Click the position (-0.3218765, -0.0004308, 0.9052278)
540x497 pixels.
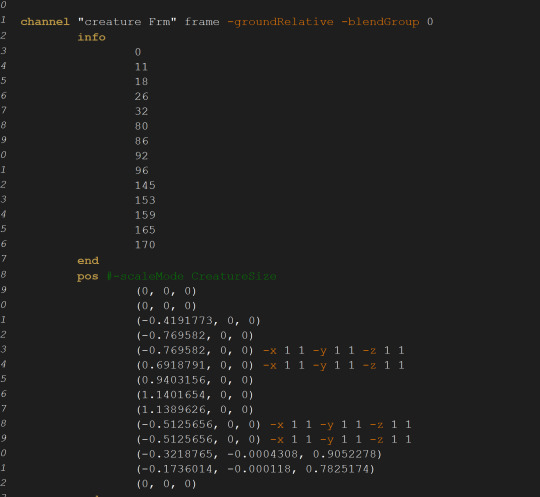tap(259, 454)
